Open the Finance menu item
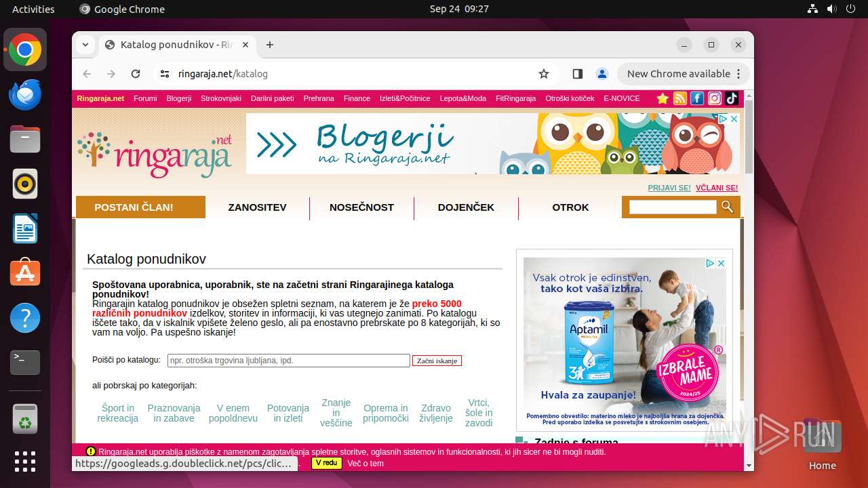This screenshot has height=488, width=868. click(357, 98)
